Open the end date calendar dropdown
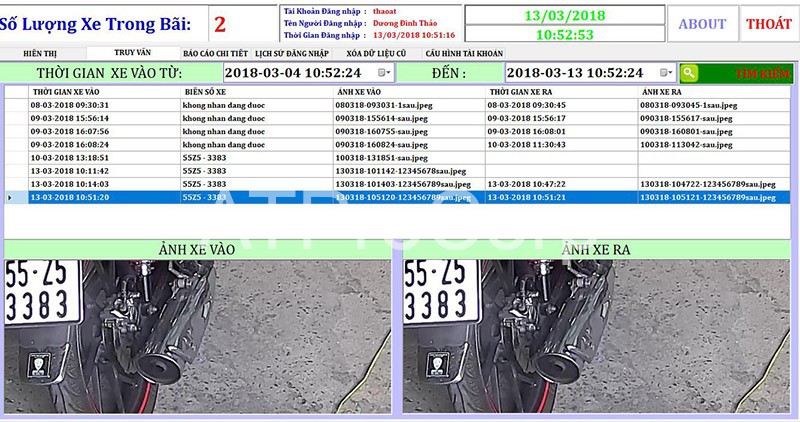The image size is (800, 422). (666, 73)
